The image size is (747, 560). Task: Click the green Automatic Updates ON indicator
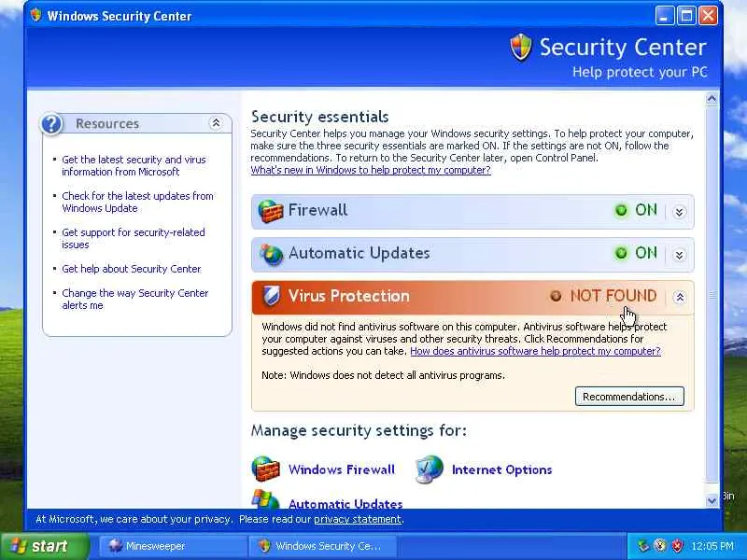(621, 253)
